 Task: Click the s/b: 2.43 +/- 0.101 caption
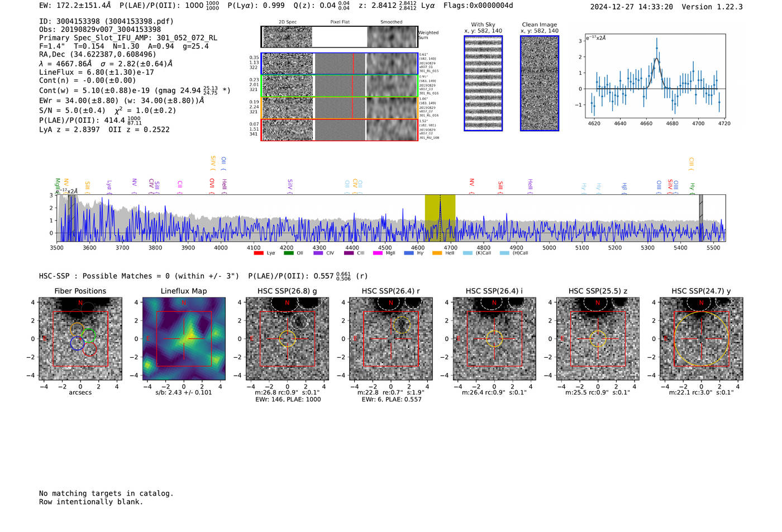(184, 392)
